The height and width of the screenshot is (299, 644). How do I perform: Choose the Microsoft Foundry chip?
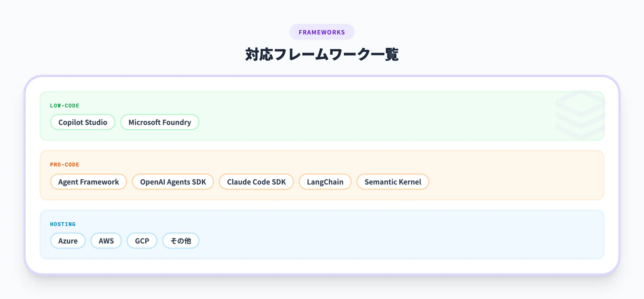coord(160,122)
